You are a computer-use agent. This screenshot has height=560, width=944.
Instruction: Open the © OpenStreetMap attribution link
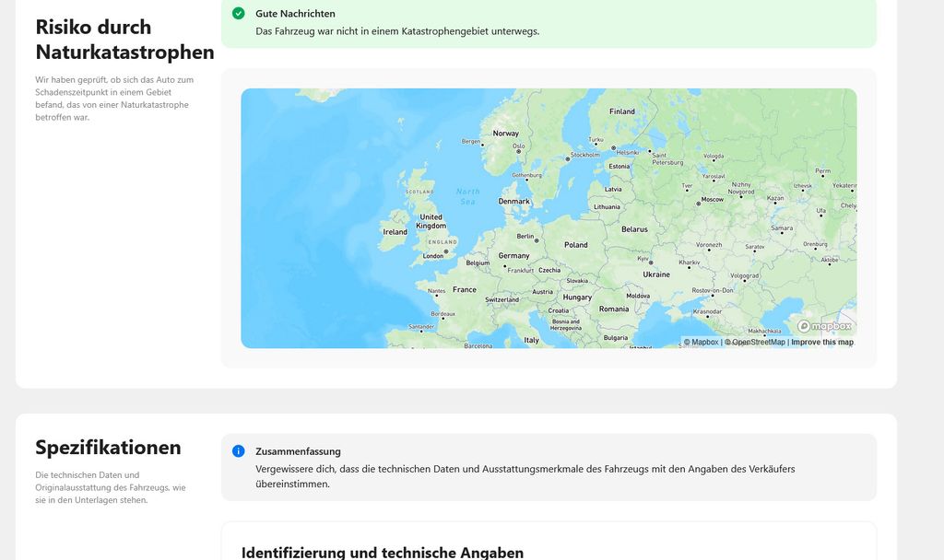click(755, 343)
